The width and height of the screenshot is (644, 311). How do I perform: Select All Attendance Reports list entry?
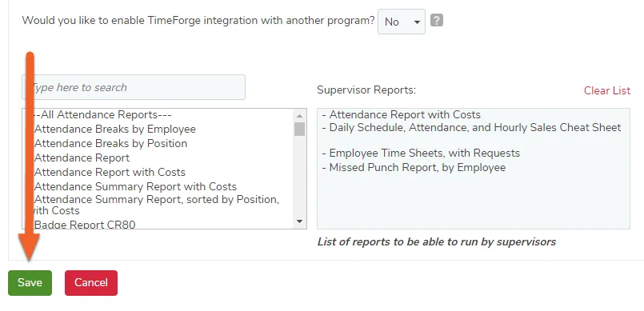102,115
